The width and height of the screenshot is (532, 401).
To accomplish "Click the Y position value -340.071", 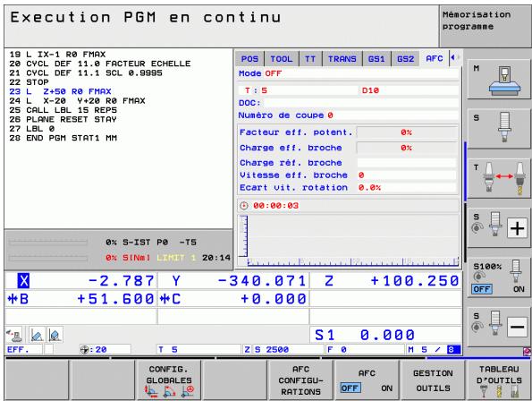I will (x=262, y=281).
